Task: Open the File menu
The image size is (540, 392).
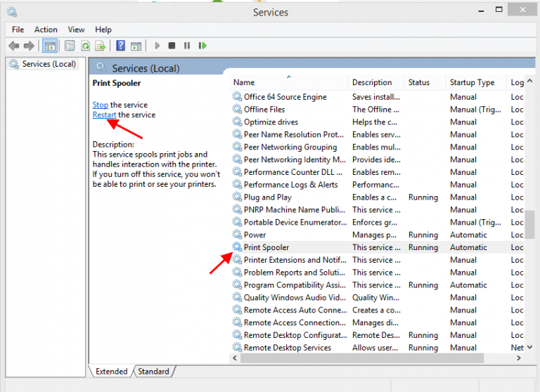Action: pos(18,30)
